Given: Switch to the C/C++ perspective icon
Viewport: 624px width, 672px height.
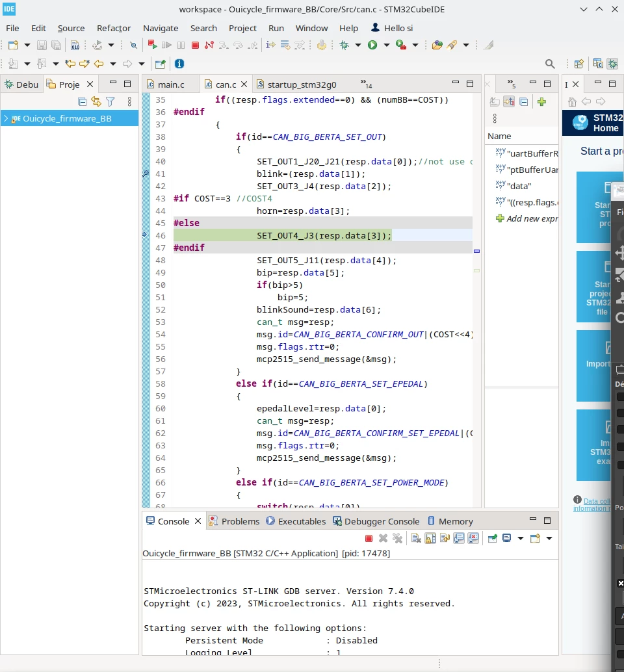Looking at the screenshot, I should (x=598, y=64).
